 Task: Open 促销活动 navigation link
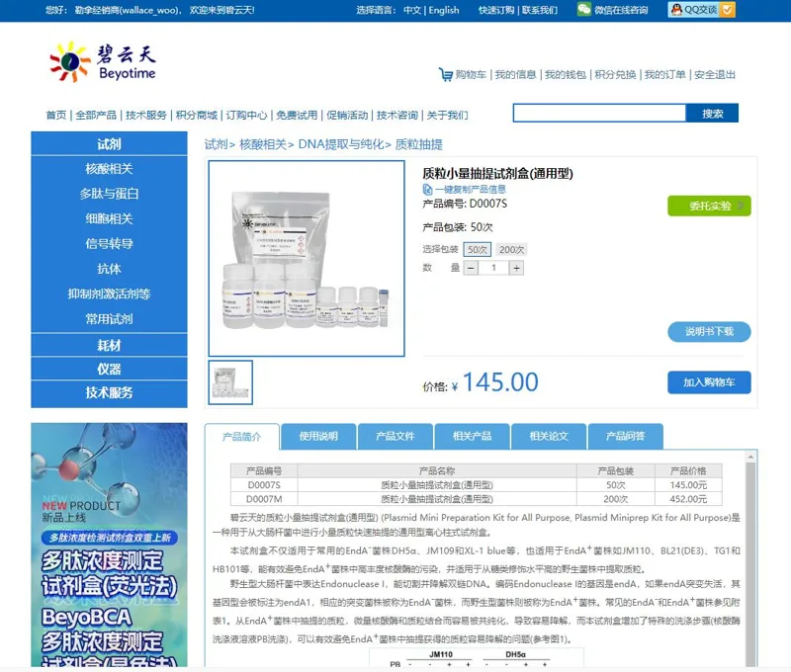click(x=347, y=115)
